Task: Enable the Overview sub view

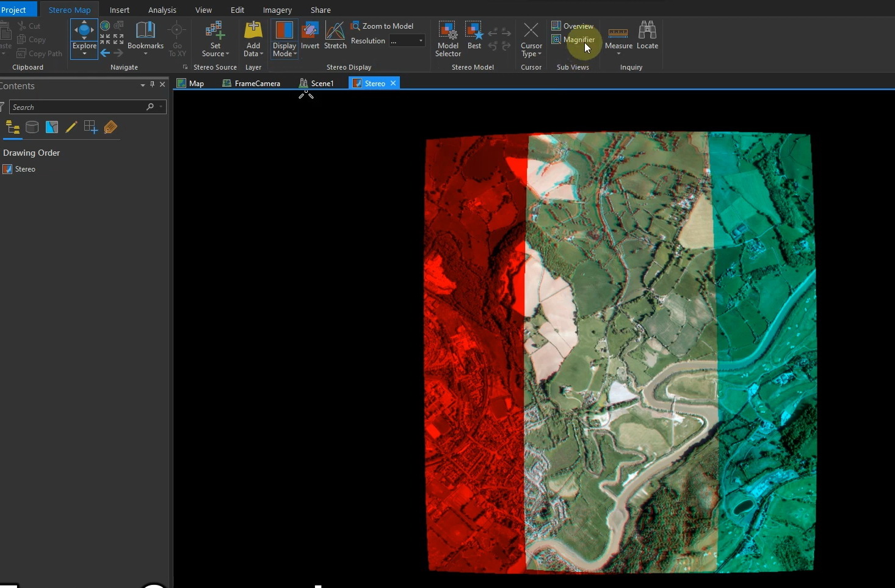Action: (573, 26)
